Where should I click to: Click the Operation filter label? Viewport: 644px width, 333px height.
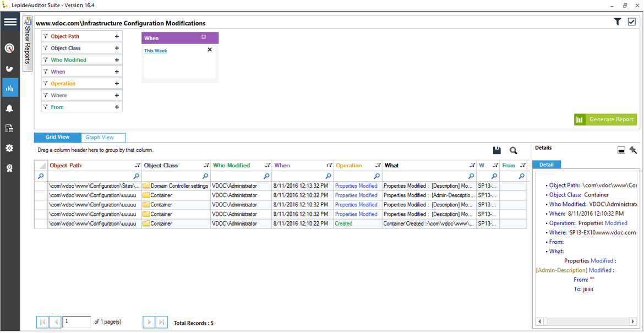63,83
